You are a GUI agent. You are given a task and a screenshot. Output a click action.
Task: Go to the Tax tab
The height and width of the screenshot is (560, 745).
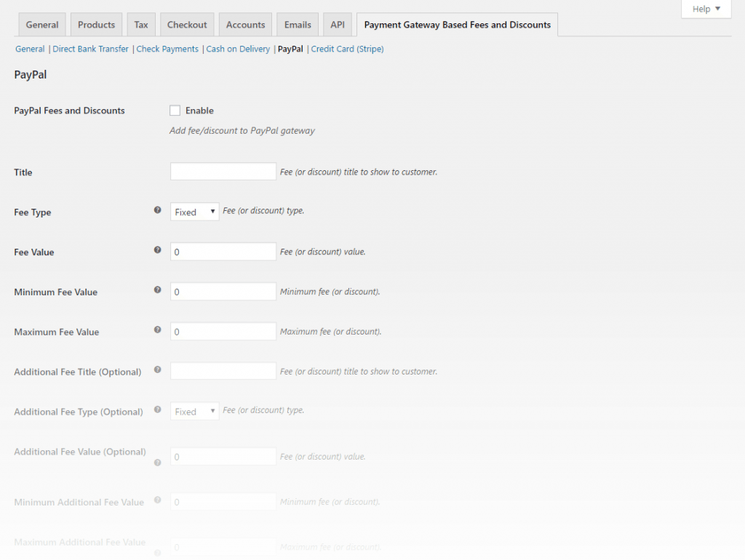pos(141,25)
